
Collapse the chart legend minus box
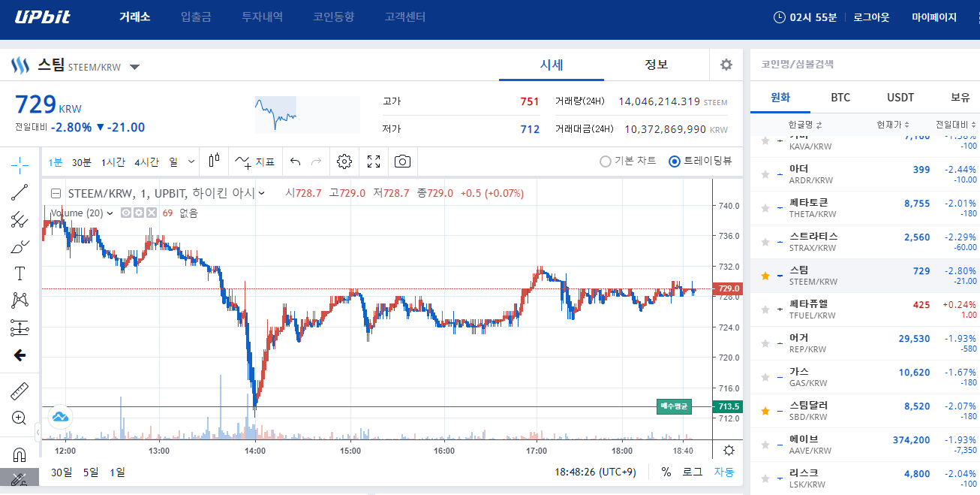(x=56, y=193)
